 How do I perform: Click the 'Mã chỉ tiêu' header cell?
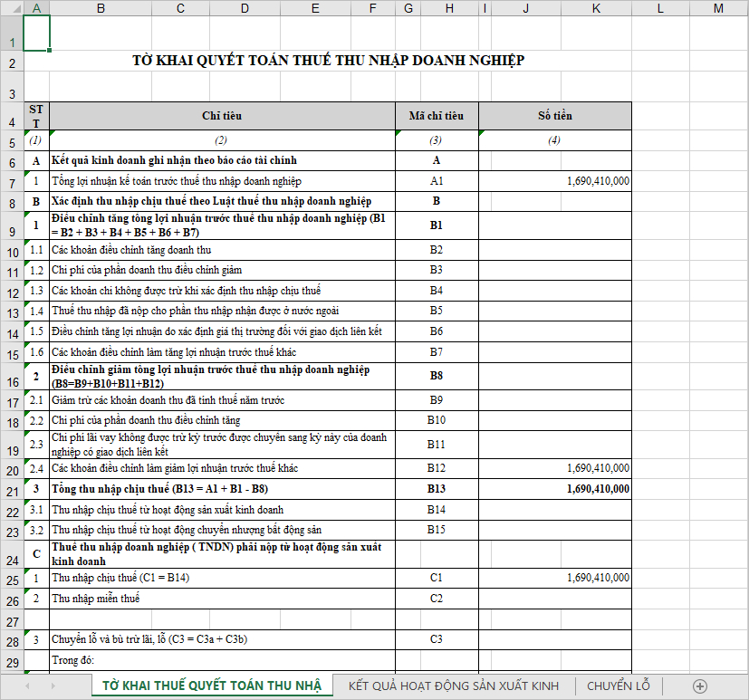click(x=436, y=116)
